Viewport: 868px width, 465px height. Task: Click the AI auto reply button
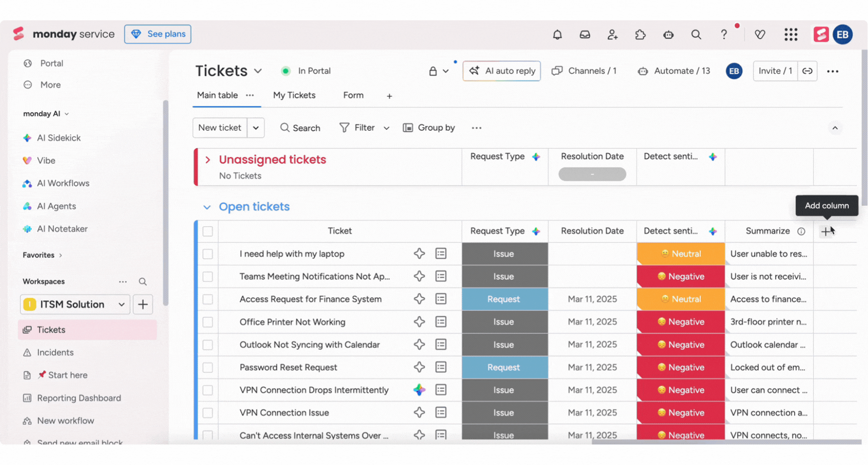click(501, 71)
